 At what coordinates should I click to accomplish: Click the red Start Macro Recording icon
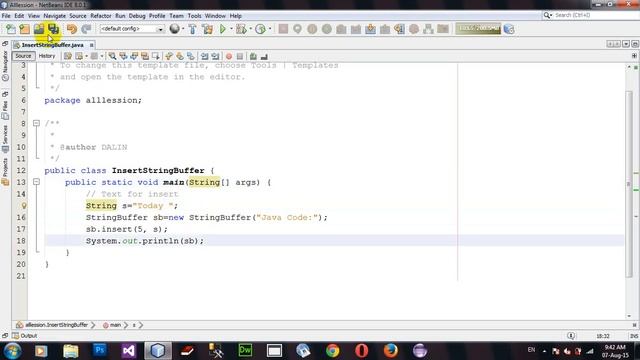(x=229, y=56)
